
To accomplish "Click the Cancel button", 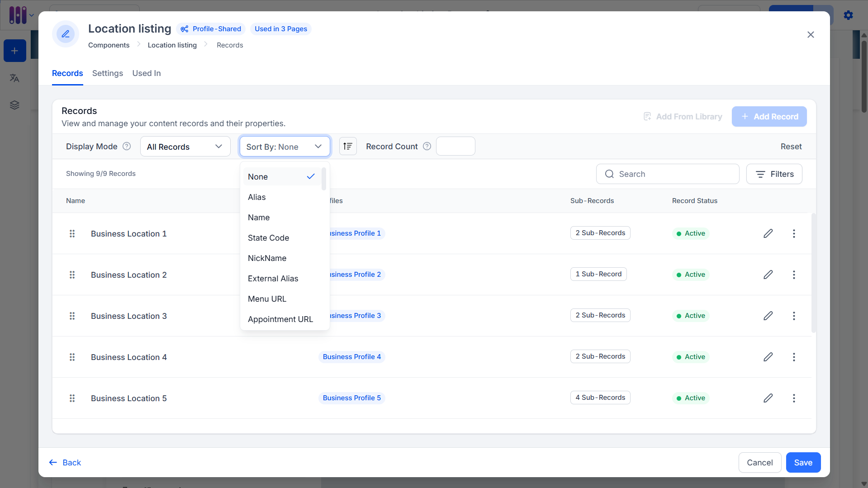I will (760, 463).
